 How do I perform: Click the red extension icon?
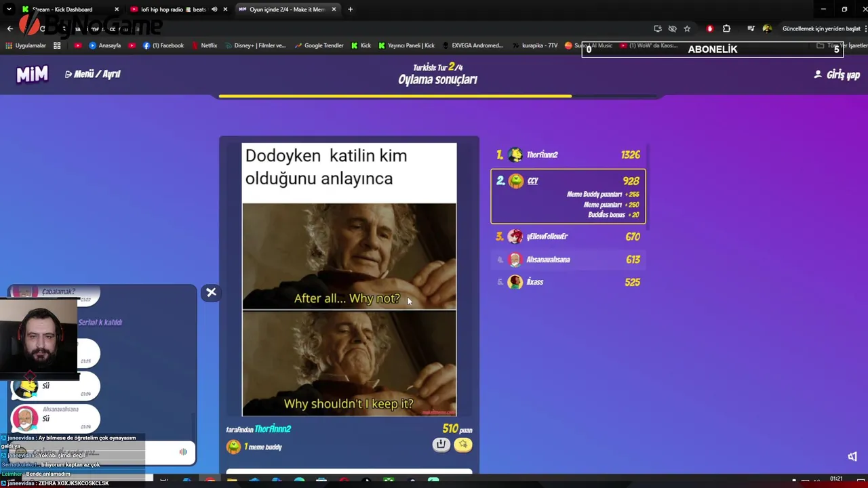coord(710,28)
